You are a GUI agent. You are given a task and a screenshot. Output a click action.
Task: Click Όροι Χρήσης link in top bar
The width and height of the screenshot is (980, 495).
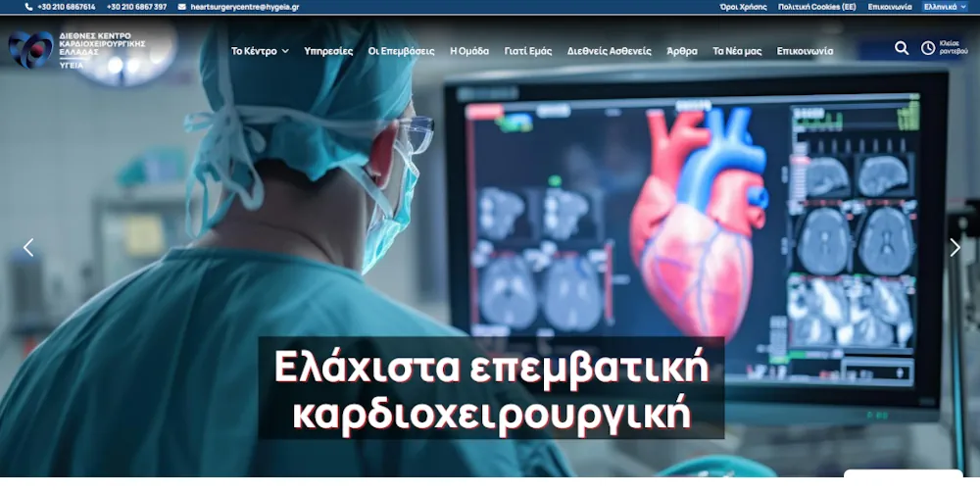743,7
